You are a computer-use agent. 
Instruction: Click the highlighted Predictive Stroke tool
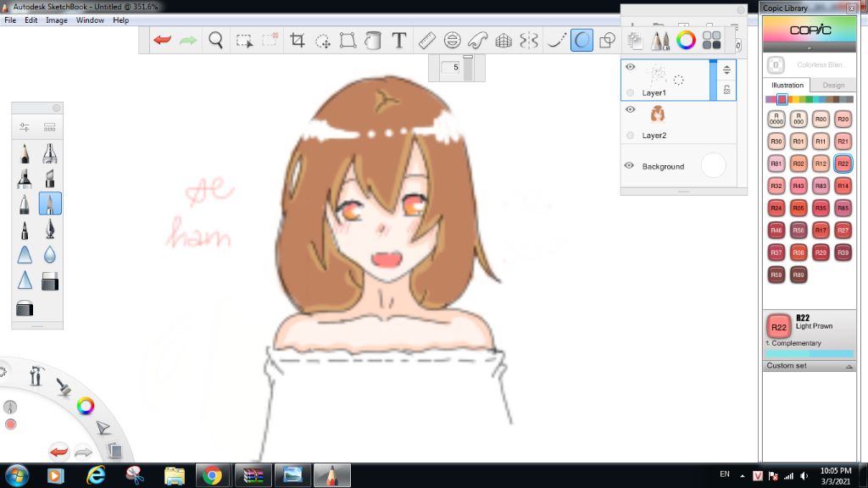pyautogui.click(x=581, y=40)
